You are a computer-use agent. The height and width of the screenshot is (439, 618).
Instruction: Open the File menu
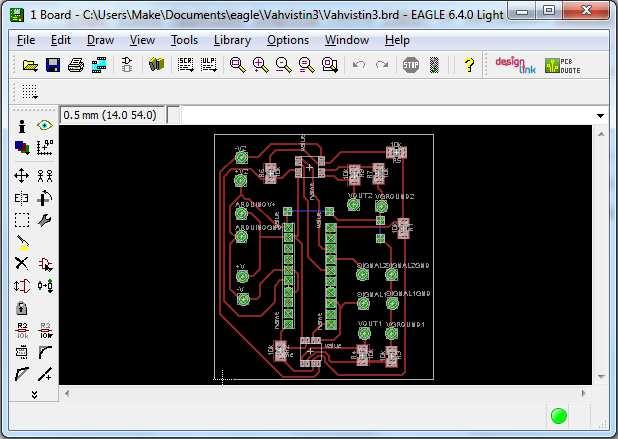[x=26, y=40]
